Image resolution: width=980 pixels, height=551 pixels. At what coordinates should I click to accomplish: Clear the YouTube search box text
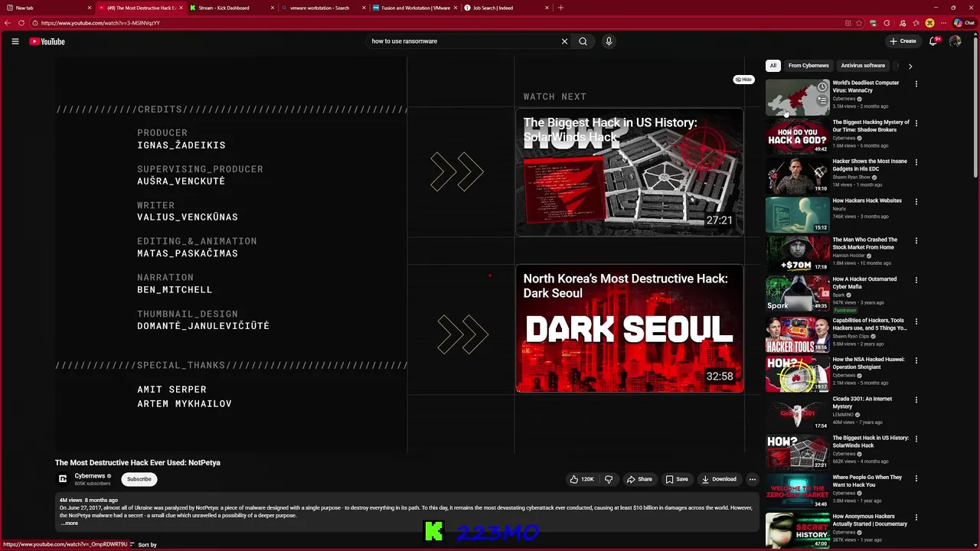pos(564,41)
